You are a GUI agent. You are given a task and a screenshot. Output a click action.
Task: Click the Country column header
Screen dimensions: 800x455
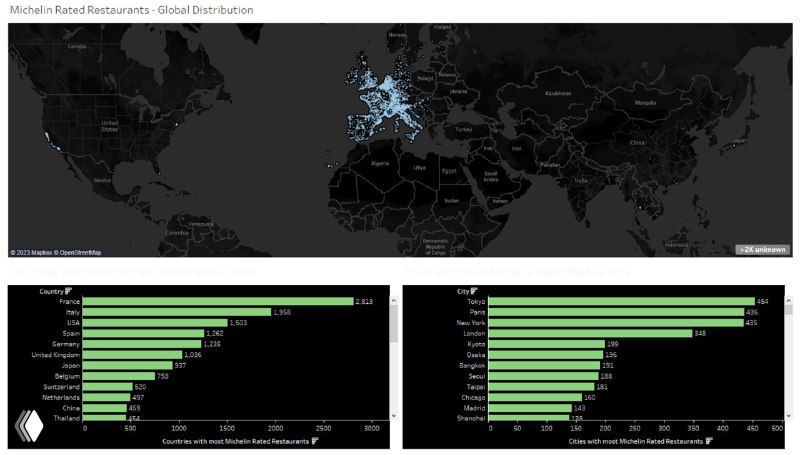pyautogui.click(x=52, y=291)
